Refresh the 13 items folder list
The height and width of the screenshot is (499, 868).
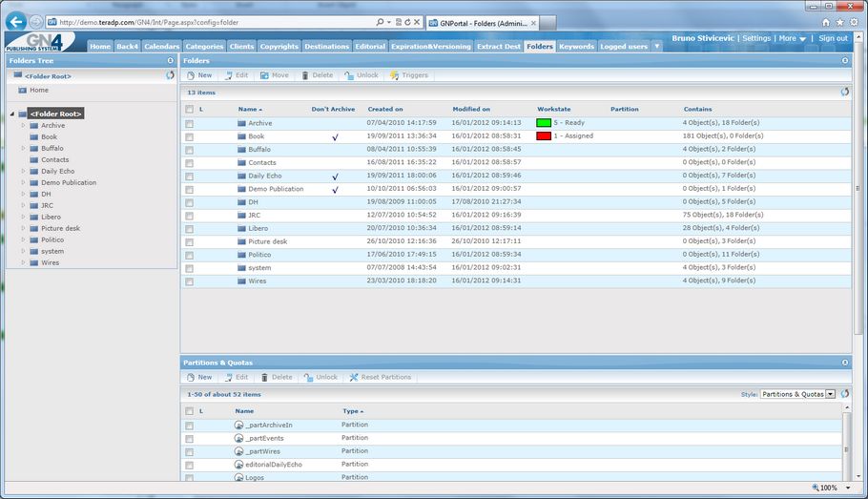(845, 92)
